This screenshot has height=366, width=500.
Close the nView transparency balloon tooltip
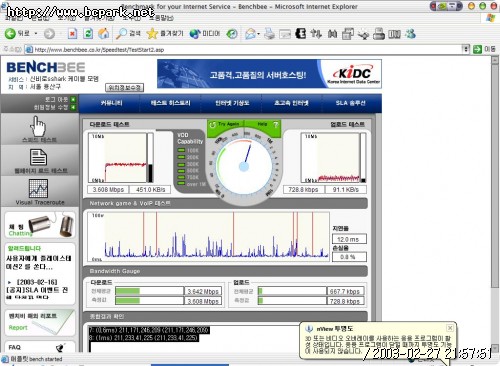pyautogui.click(x=450, y=328)
